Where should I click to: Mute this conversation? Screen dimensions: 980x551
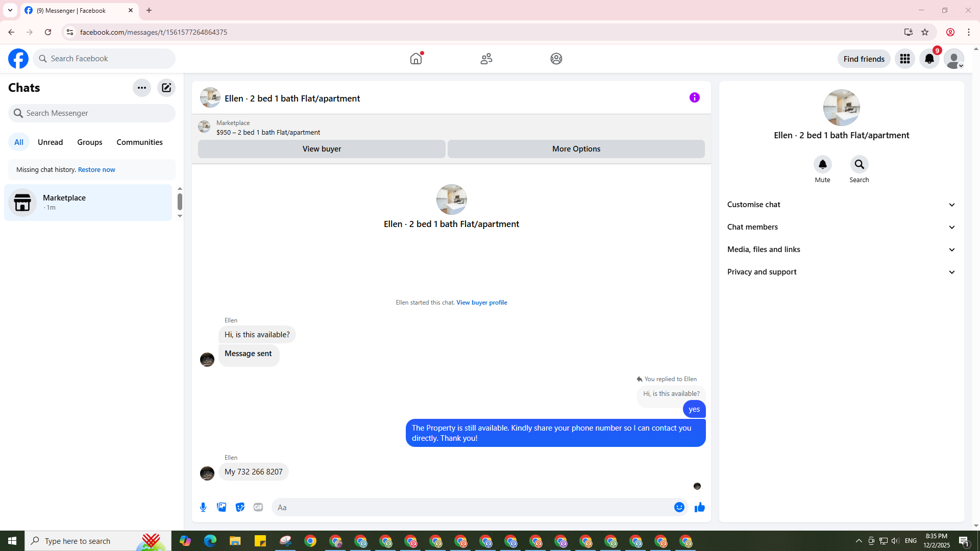click(x=822, y=165)
